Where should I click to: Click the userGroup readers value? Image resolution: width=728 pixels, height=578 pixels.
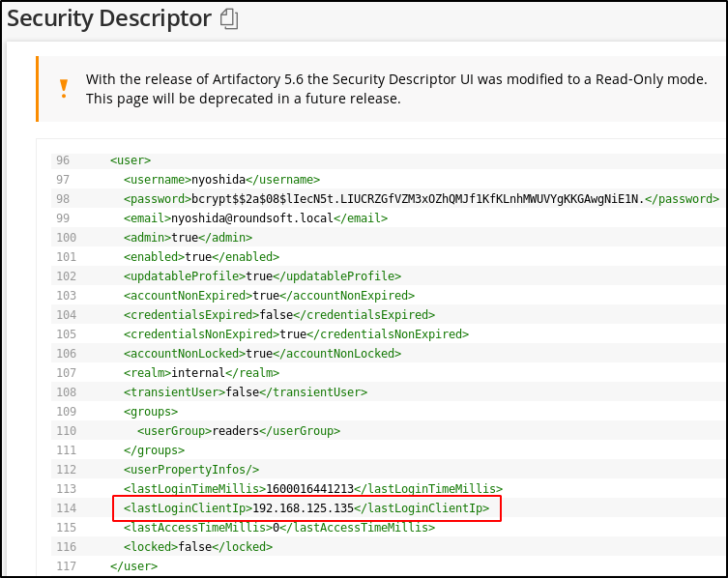tap(235, 431)
